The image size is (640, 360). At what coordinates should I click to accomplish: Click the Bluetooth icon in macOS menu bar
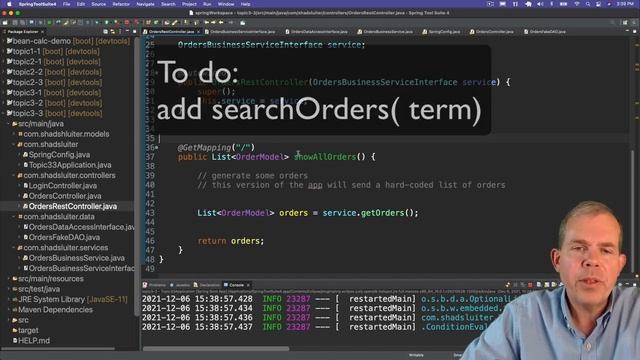tap(551, 4)
